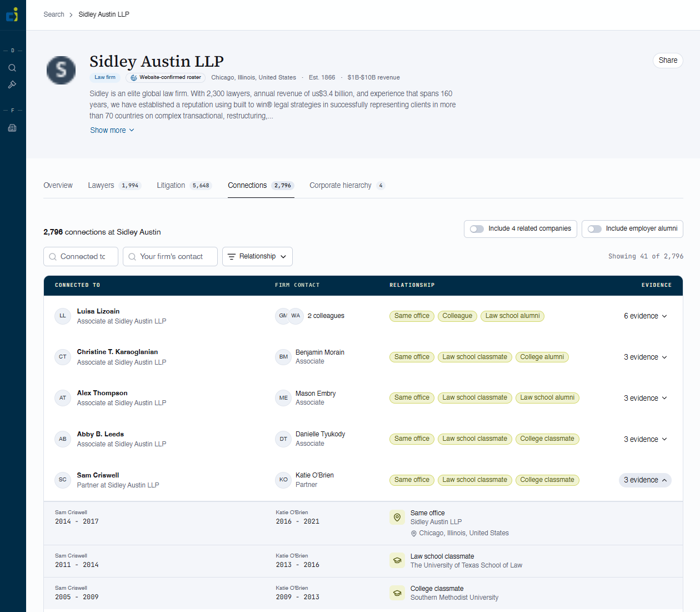The height and width of the screenshot is (612, 700).
Task: Expand 3 evidence for Alex Thompson
Action: point(645,398)
